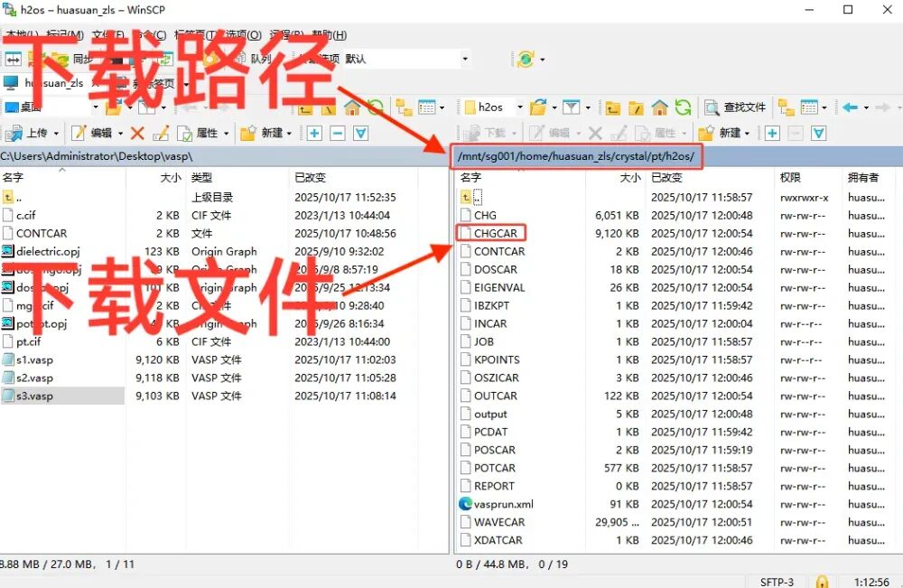Screen dimensions: 903x588
Task: Open the h2os directory bookmark dropdown
Action: point(519,108)
